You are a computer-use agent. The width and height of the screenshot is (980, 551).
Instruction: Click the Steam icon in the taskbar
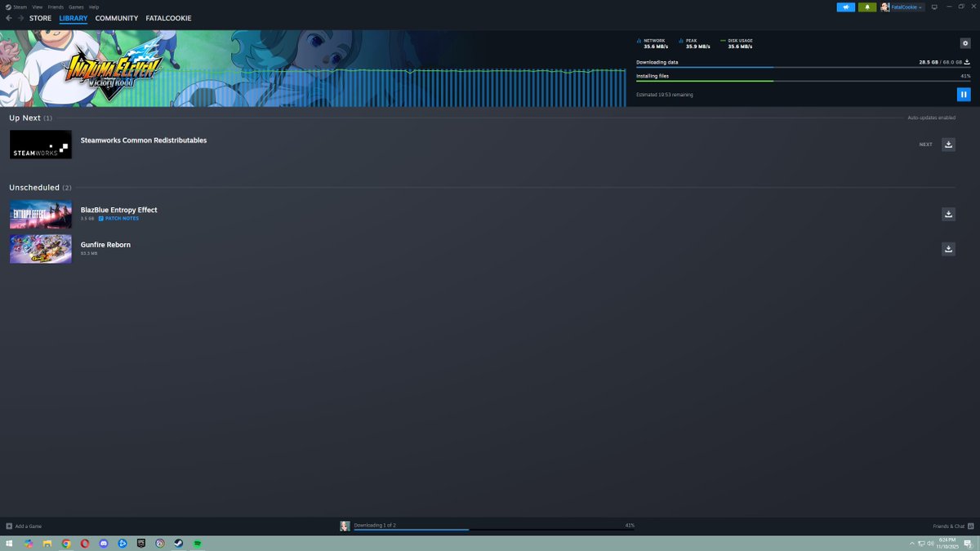click(179, 544)
